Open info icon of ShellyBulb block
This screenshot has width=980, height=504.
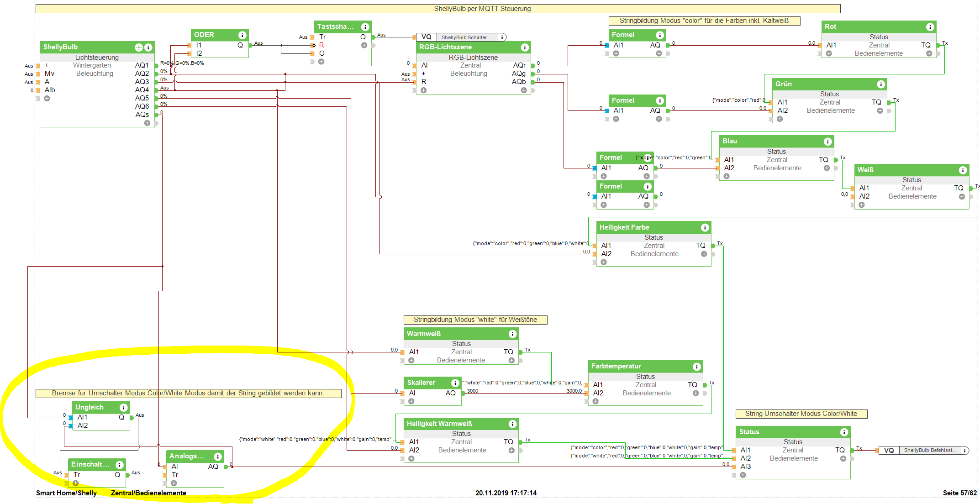148,47
